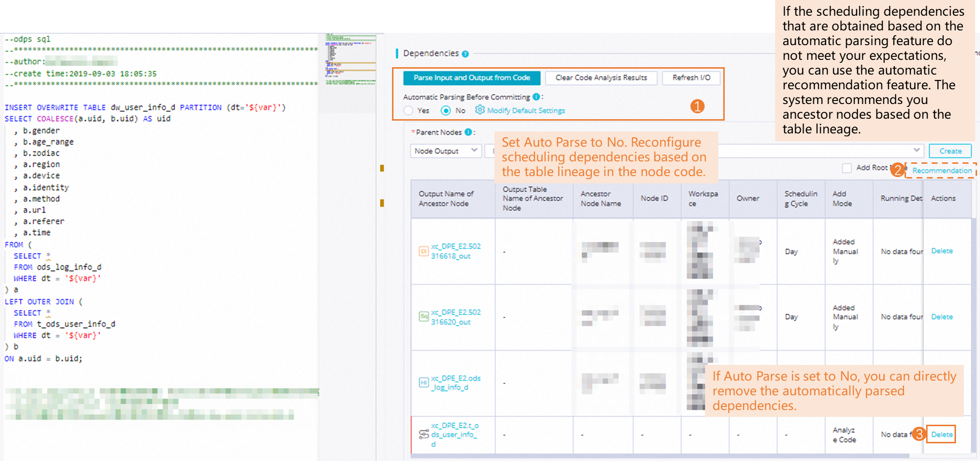Click the 'FROM ods_log_info_d' code line
The height and width of the screenshot is (461, 980).
(57, 267)
